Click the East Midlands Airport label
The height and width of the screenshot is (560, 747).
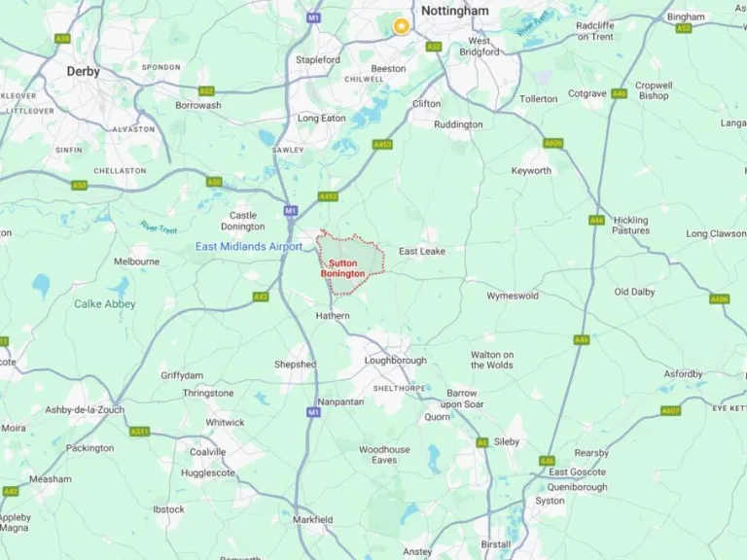(x=249, y=247)
